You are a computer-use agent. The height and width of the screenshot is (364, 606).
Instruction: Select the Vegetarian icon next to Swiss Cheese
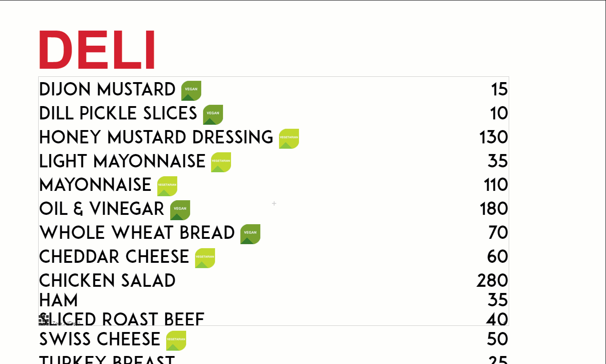pos(176,340)
